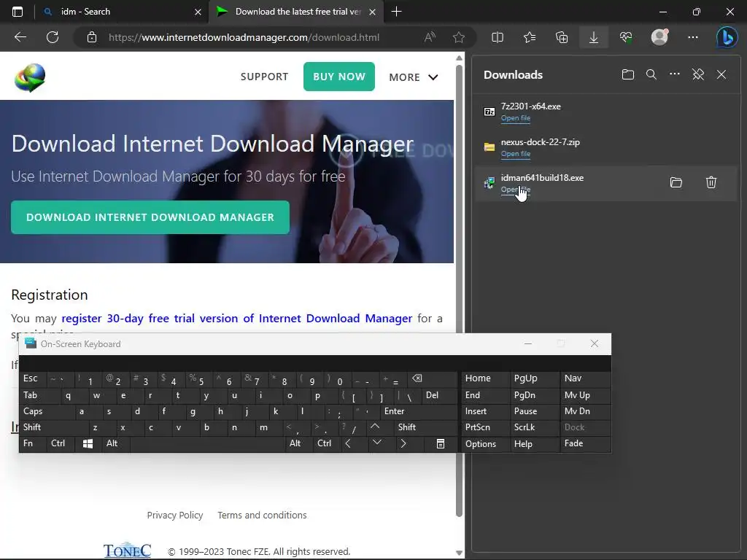The image size is (747, 560).
Task: Open SUPPORT menu item
Action: (x=264, y=77)
